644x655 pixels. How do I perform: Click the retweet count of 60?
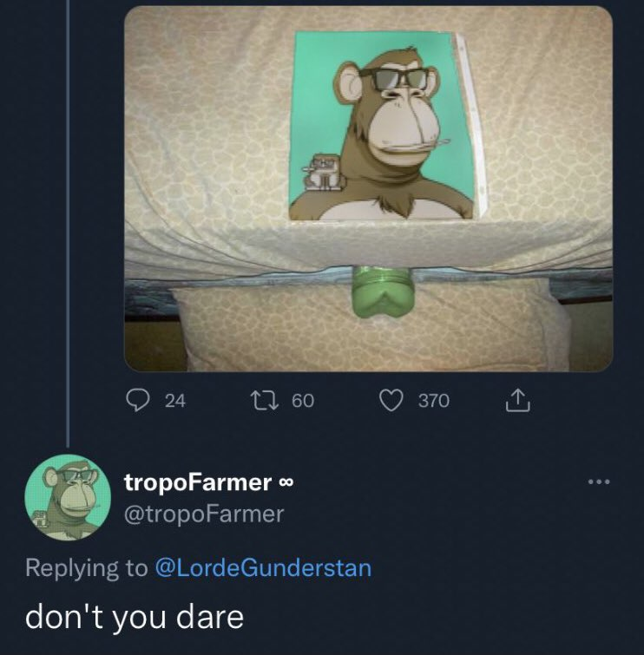303,400
